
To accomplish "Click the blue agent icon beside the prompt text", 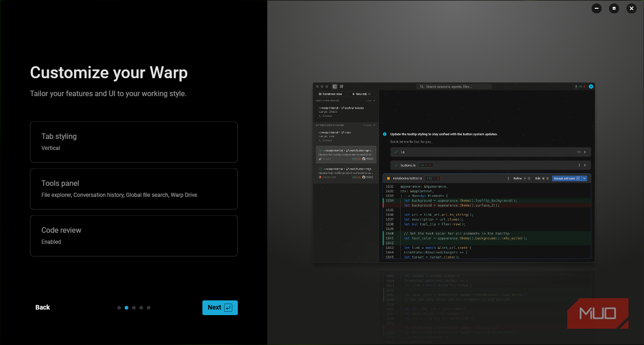I will click(385, 134).
